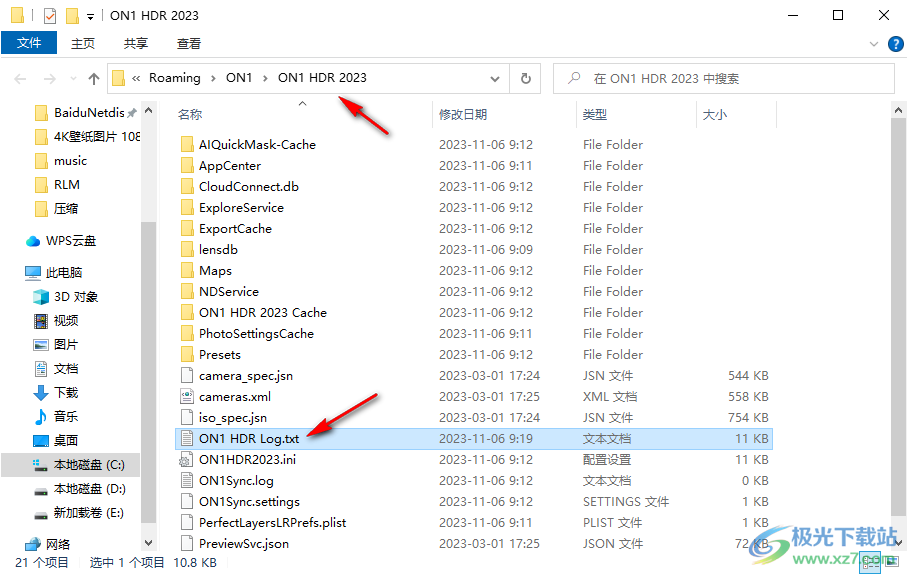
Task: Select the ON1 HDR 2023 Cache folder icon
Action: click(186, 313)
